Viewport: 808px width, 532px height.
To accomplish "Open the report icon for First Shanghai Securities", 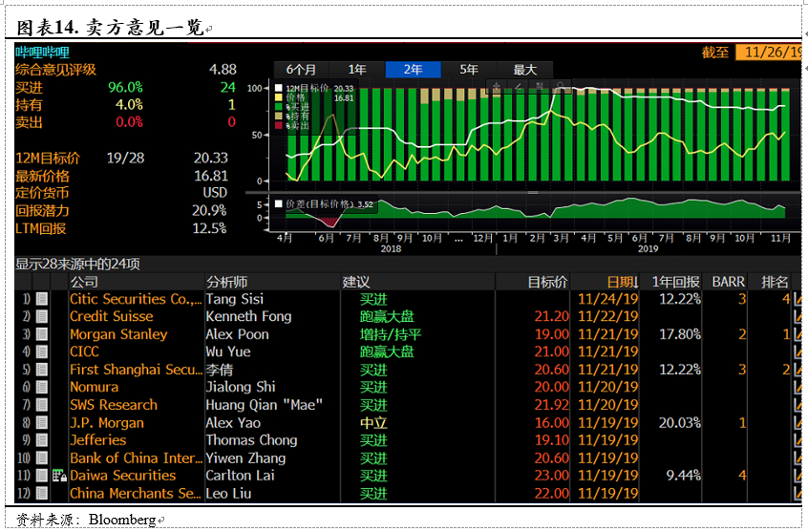I will coord(42,370).
